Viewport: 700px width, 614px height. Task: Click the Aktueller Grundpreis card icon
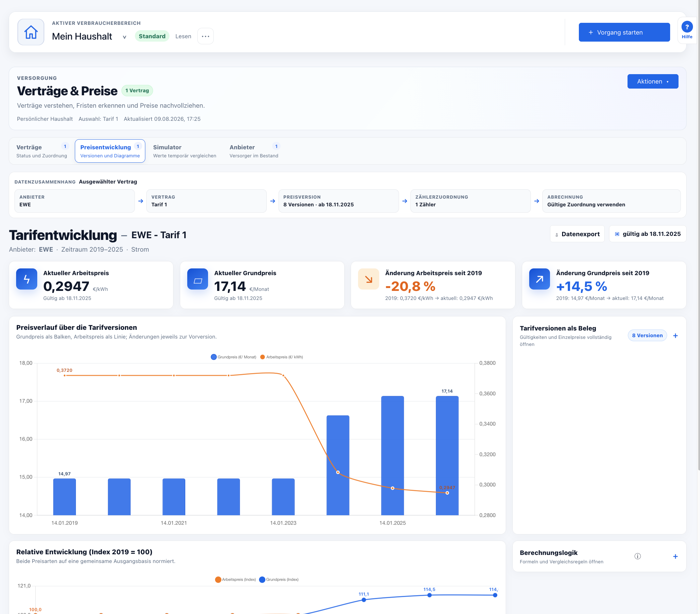tap(198, 279)
